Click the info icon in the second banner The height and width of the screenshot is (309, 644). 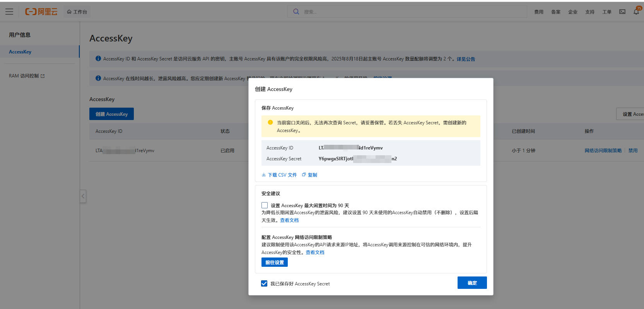(x=98, y=78)
